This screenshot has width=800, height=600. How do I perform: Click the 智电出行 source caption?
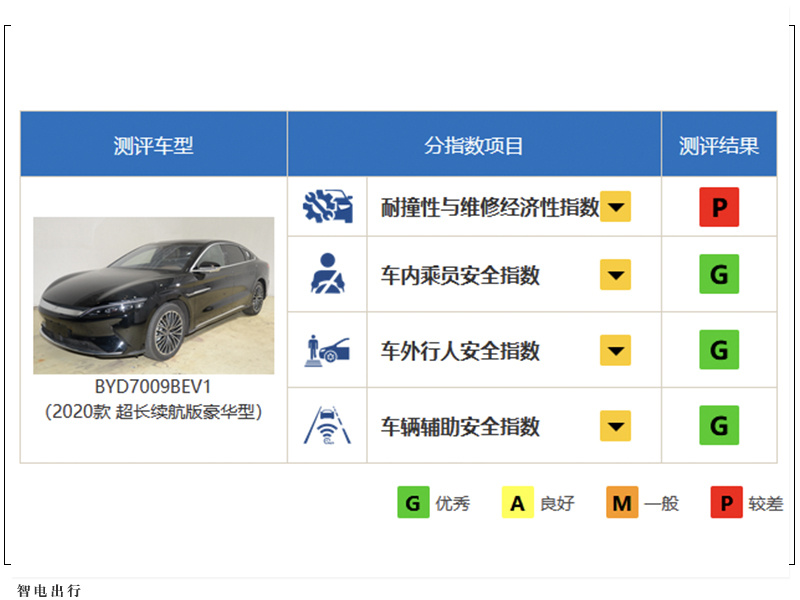(x=49, y=590)
